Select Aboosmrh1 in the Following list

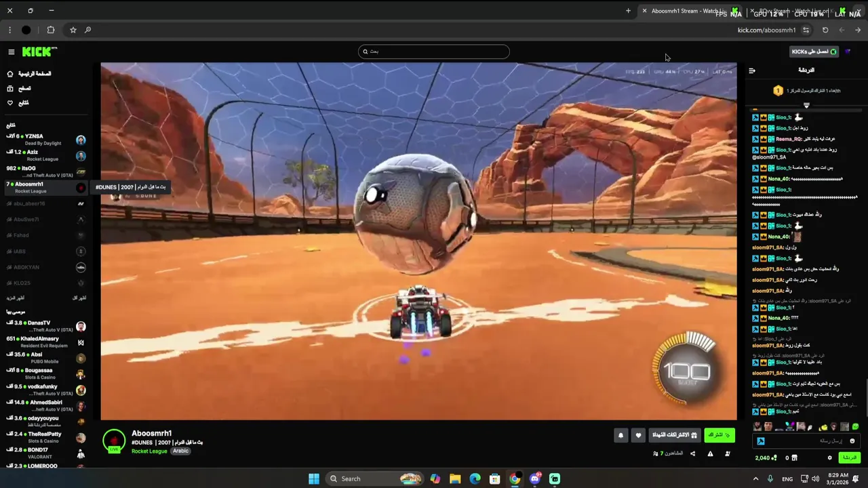[45, 188]
